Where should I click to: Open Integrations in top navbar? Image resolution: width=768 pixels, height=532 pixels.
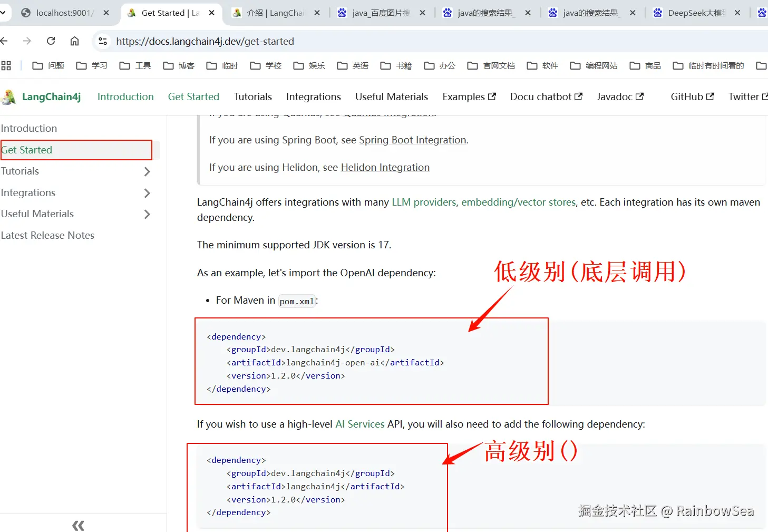click(314, 96)
